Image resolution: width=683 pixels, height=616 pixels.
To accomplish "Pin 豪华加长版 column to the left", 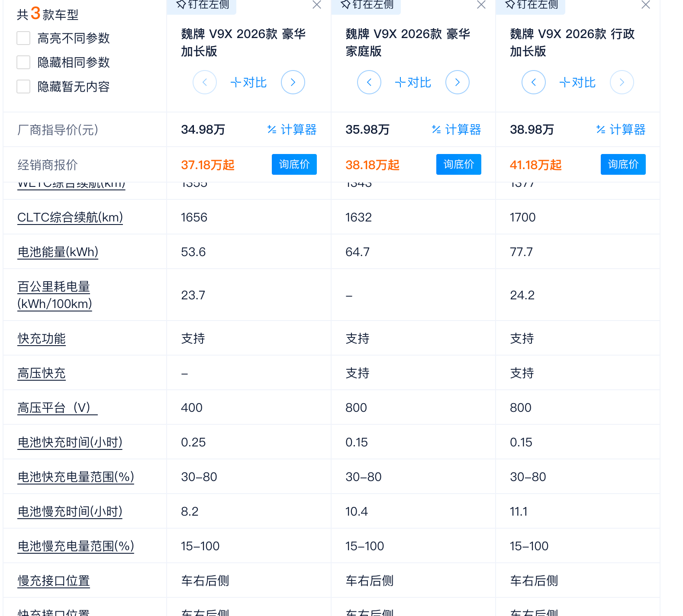I will point(203,5).
